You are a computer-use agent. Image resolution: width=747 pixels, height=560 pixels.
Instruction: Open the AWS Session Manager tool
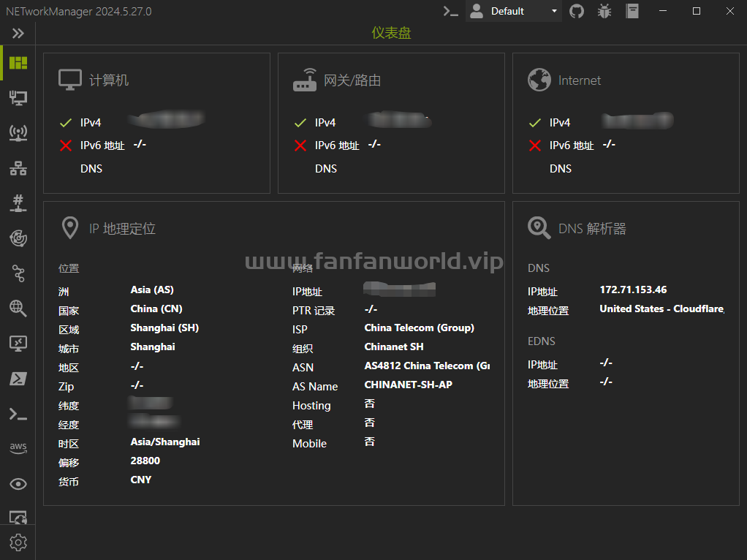click(x=18, y=448)
